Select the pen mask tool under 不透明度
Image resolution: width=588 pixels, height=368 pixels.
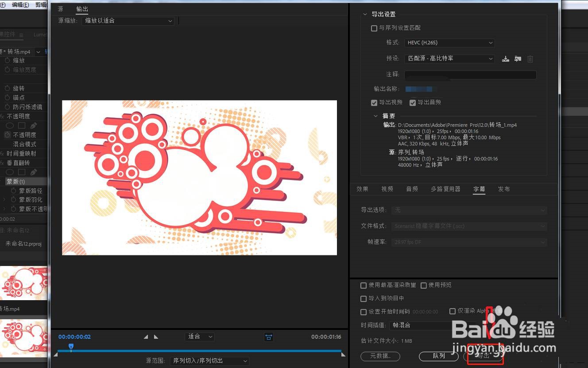click(34, 126)
